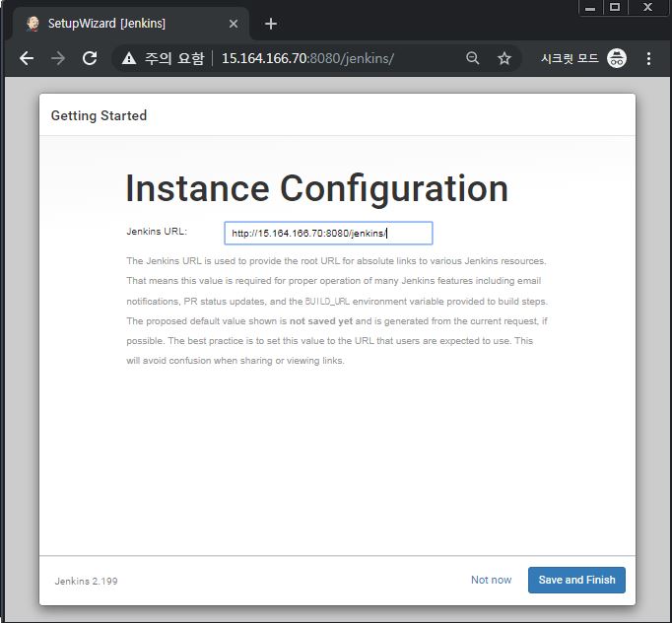Click the Jenkins 2.199 version text
Viewport: 672px width, 623px height.
click(x=86, y=581)
